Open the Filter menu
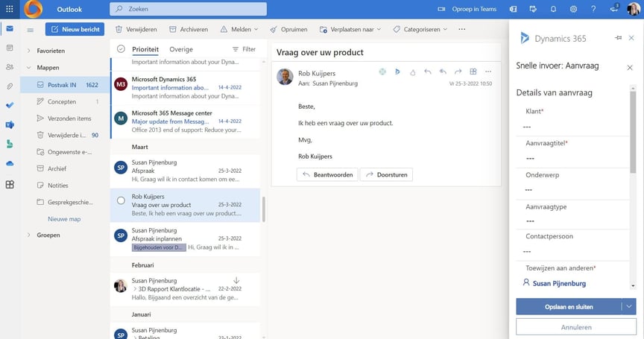Viewport: 644px width, 339px height. point(244,49)
